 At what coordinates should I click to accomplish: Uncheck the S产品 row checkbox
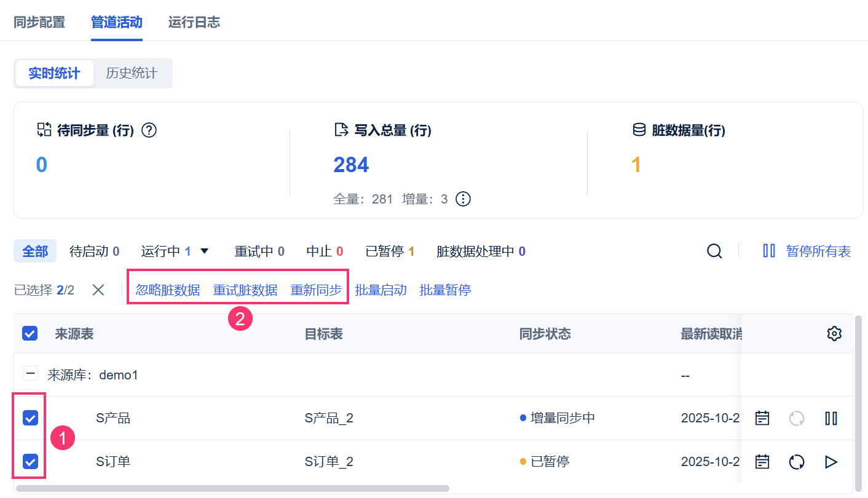tap(30, 419)
